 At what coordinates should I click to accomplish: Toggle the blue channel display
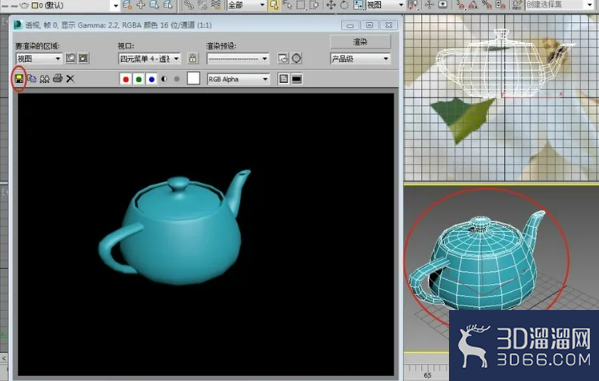152,79
